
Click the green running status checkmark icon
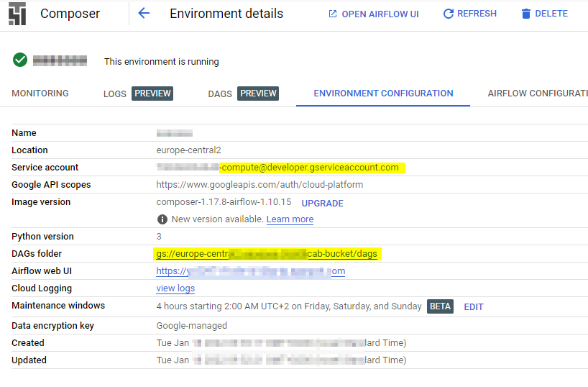[x=20, y=60]
